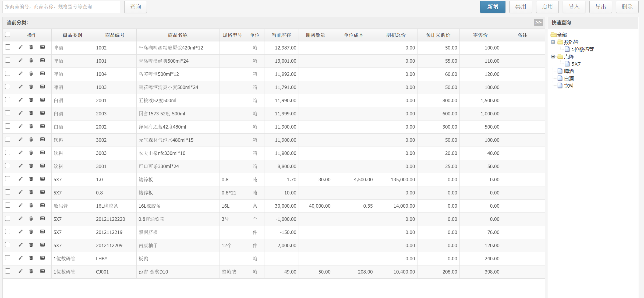Click the 删除 button
Viewport: 644px width, 298px height.
click(627, 7)
